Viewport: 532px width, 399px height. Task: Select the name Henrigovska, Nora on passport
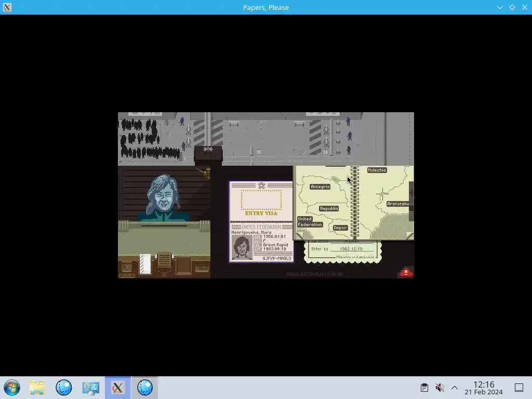[251, 232]
